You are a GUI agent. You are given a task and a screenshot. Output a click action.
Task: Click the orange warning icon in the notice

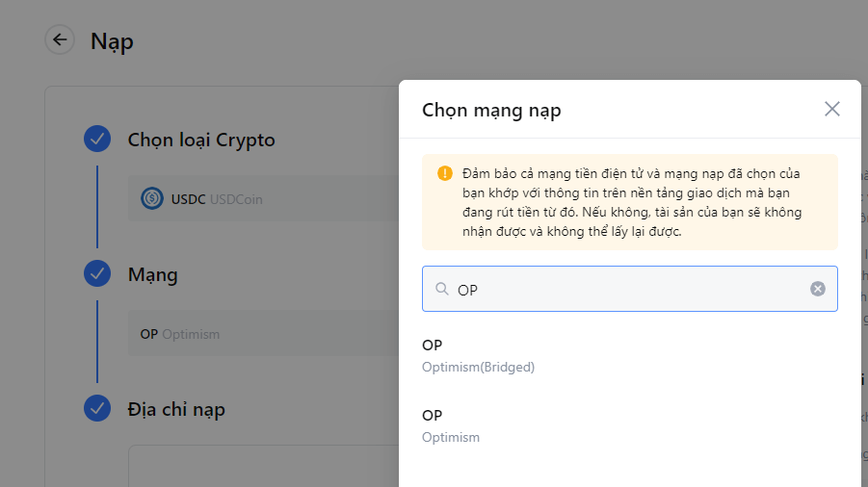[444, 173]
